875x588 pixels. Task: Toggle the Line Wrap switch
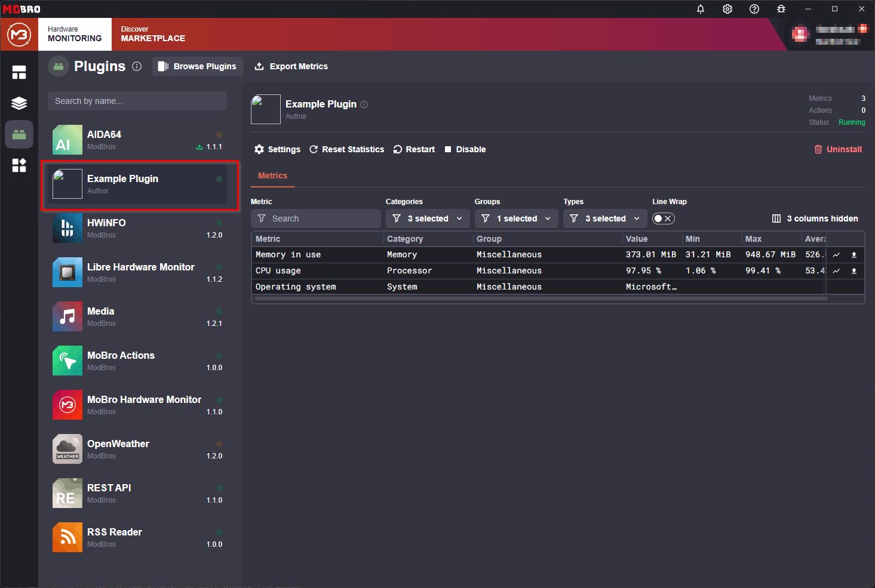(663, 218)
